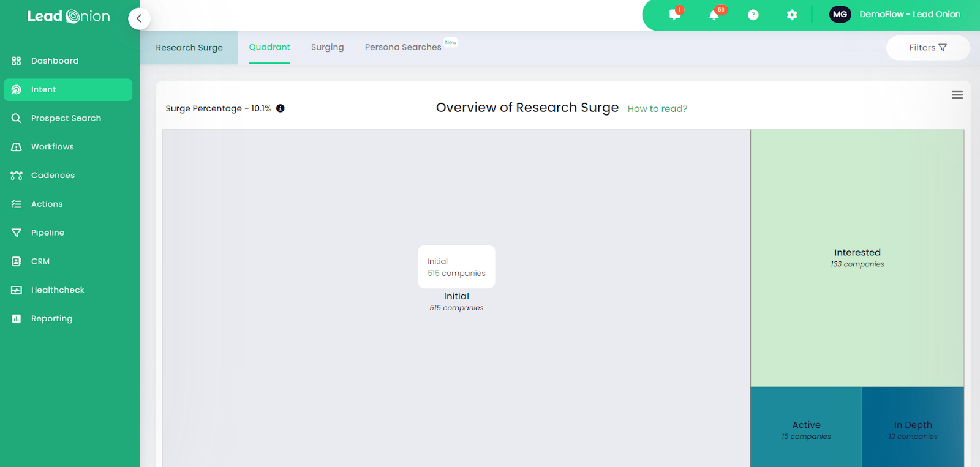Click the Dashboard grid icon
This screenshot has width=980, height=467.
pos(17,61)
